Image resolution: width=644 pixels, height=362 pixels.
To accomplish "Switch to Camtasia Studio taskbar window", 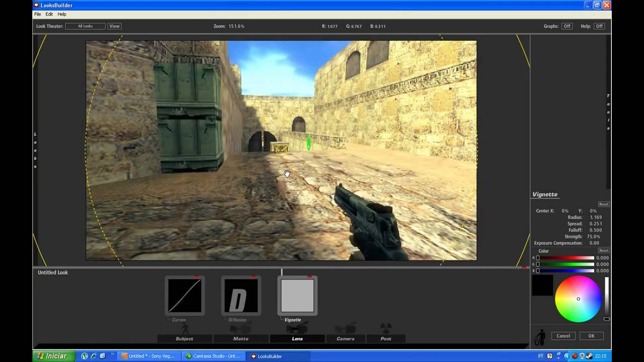I will [214, 356].
